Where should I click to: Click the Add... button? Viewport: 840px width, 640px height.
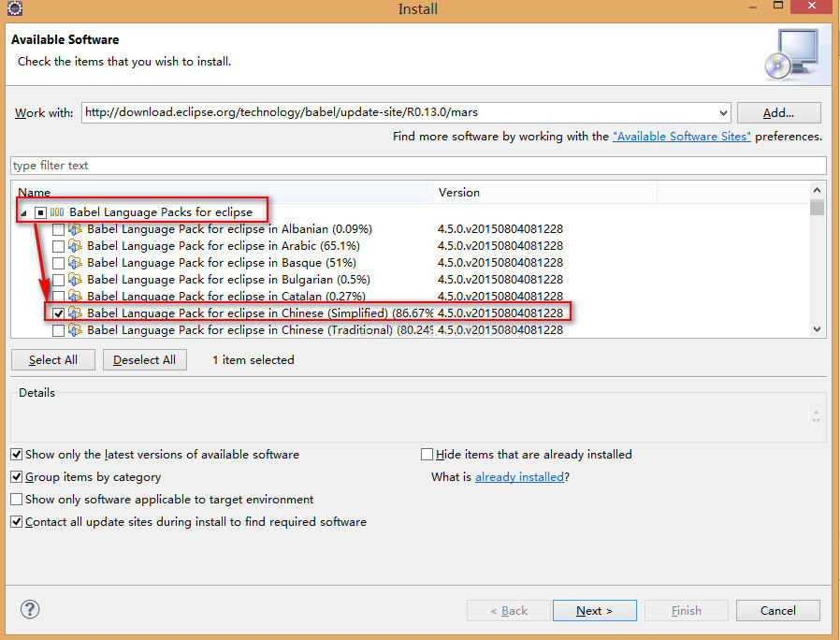[x=778, y=112]
